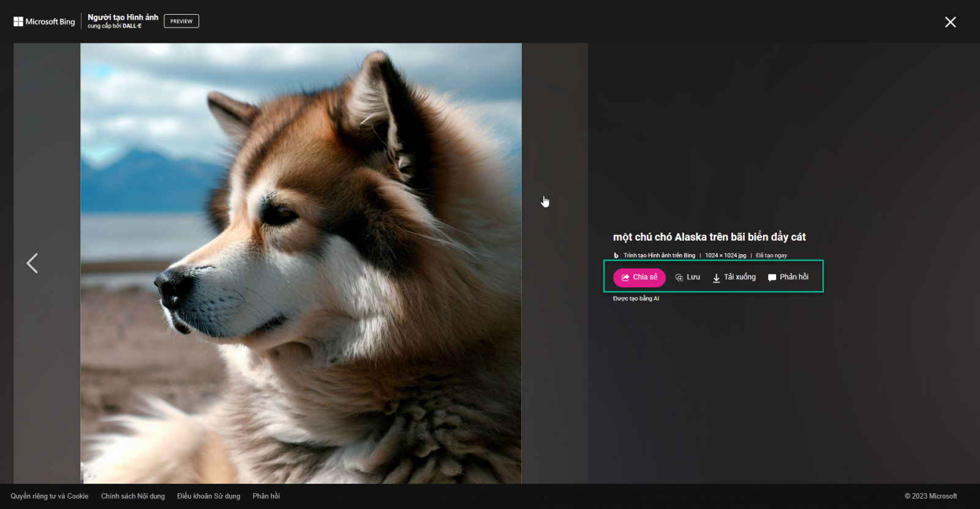Save the image with the Lưu icon
Image resolution: width=980 pixels, height=509 pixels.
point(687,277)
